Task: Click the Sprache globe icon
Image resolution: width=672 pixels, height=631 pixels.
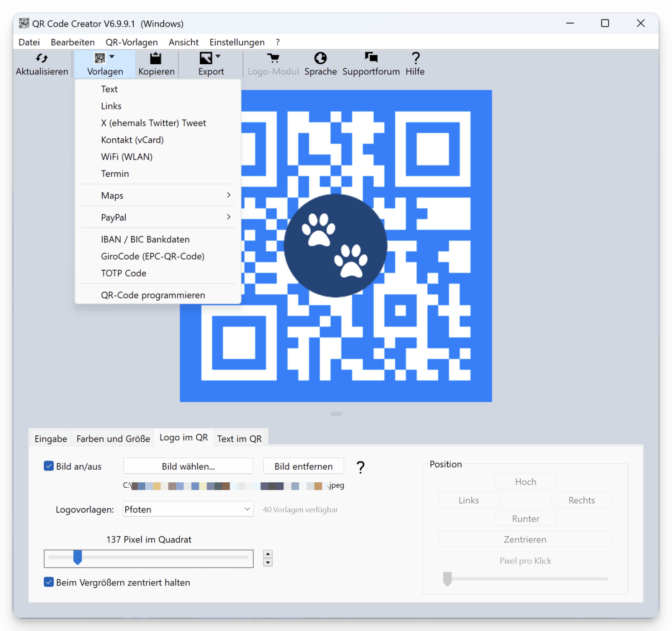Action: click(321, 58)
